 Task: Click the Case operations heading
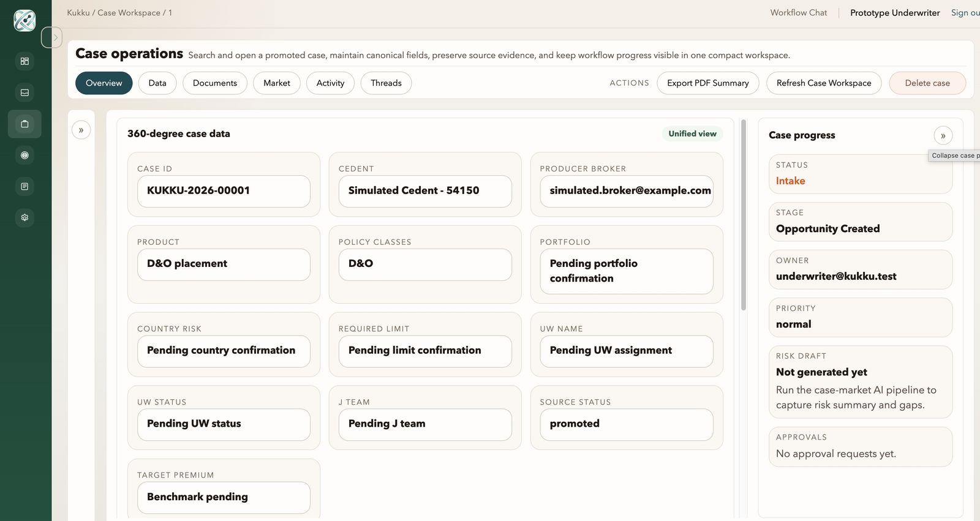coord(129,54)
